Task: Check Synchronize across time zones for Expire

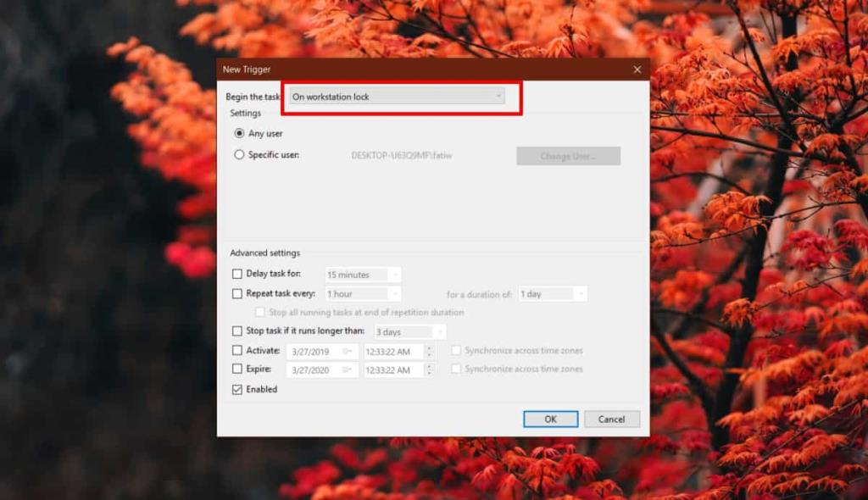Action: point(456,369)
